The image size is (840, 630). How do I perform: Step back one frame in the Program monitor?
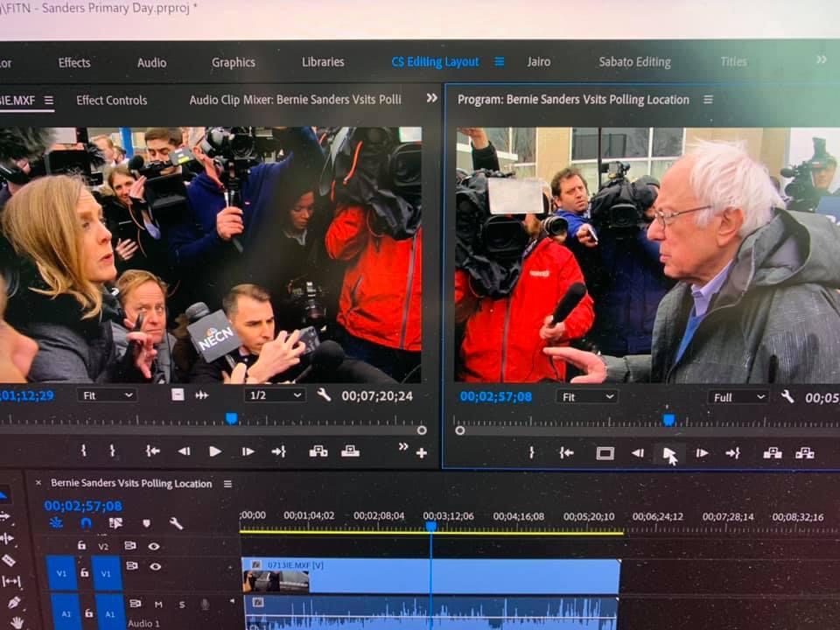click(638, 453)
